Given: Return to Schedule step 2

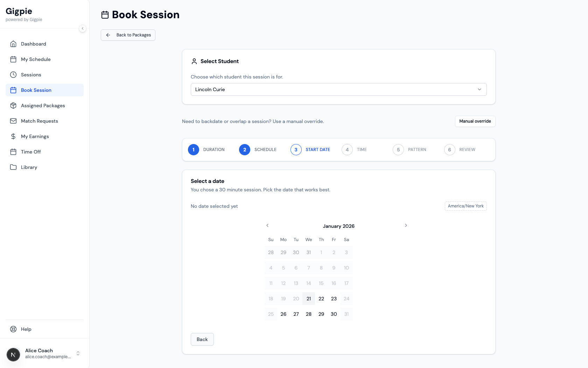Looking at the screenshot, I should [245, 150].
